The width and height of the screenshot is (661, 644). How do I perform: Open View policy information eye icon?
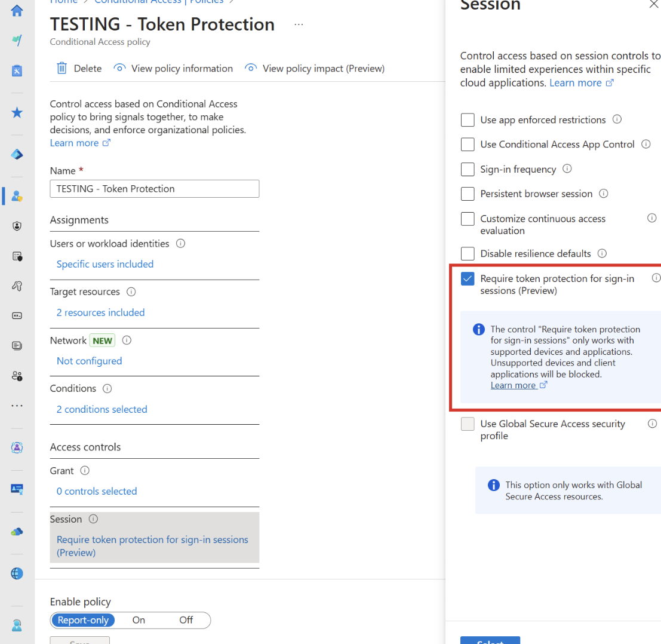[x=120, y=68]
